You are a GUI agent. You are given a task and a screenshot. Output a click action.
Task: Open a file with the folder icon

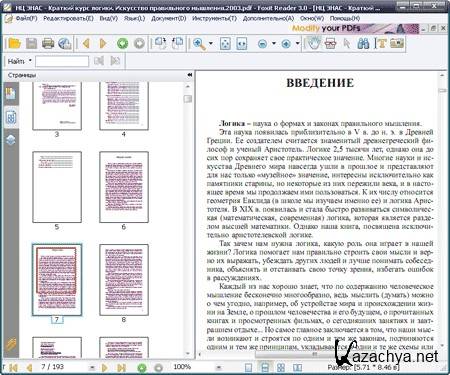coord(14,43)
